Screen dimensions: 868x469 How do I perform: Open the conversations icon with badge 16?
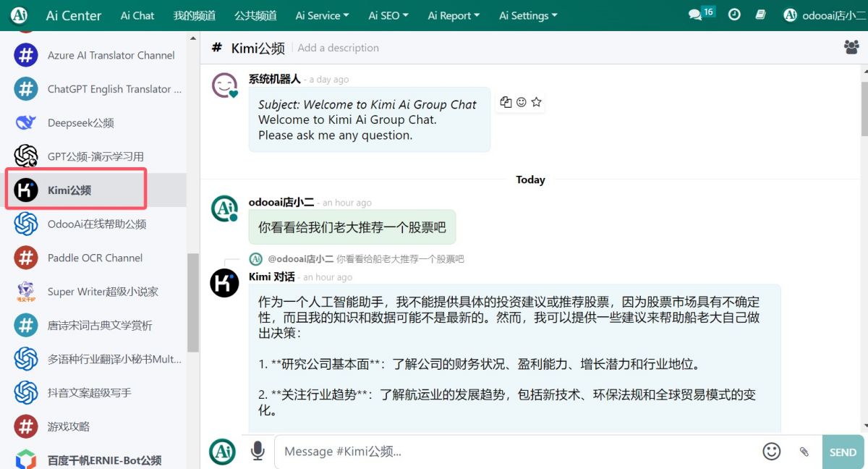[x=701, y=14]
